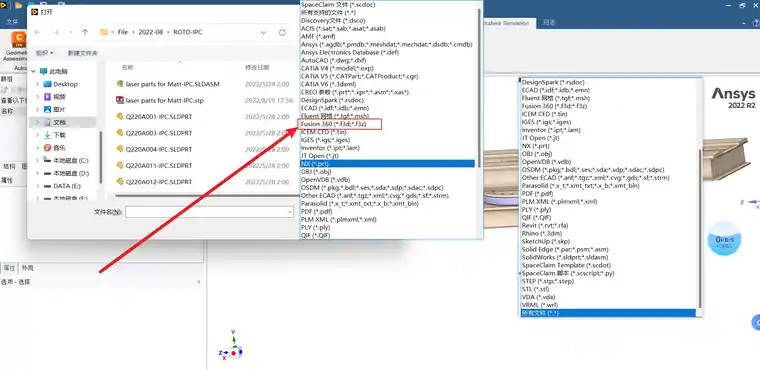Click the ROTO-IPC breadcrumb segment
The image size is (760, 370).
click(188, 32)
